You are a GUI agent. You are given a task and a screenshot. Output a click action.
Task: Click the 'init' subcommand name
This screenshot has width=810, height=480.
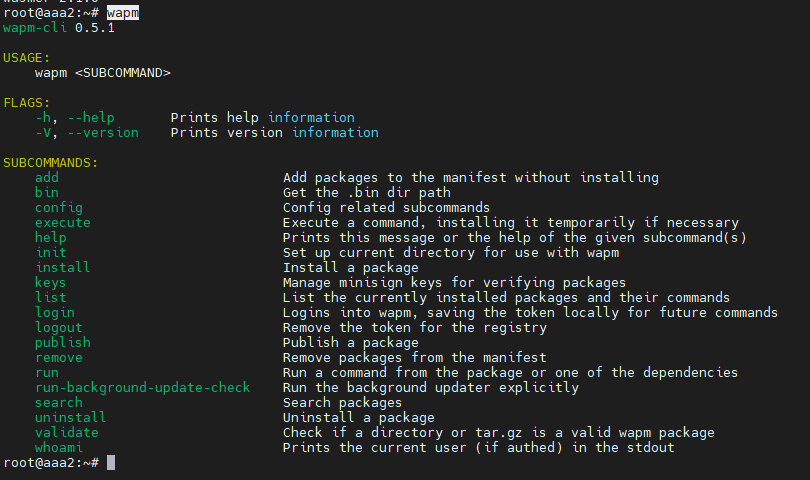[x=51, y=253]
